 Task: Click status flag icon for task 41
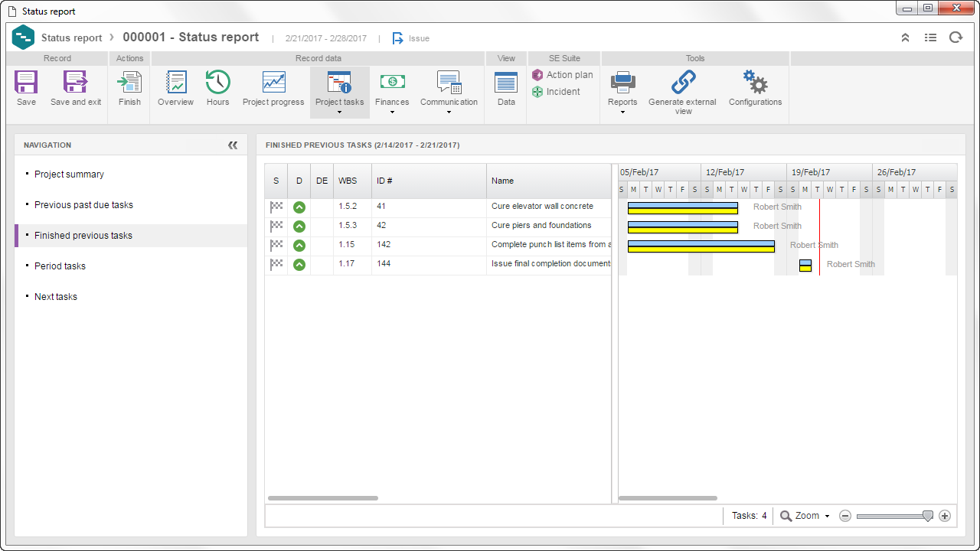pos(276,207)
